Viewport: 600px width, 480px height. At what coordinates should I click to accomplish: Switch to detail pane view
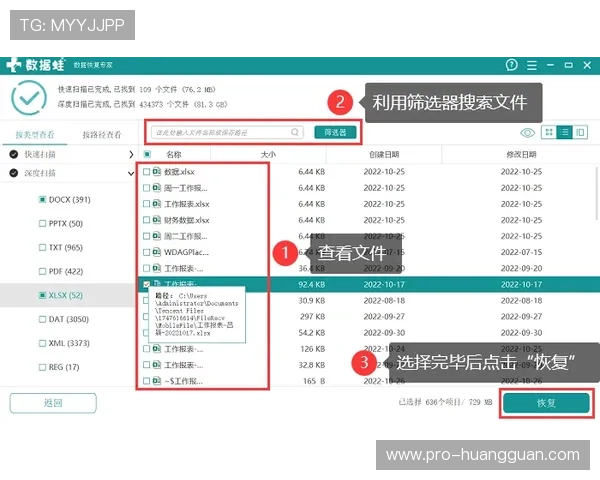[x=580, y=132]
